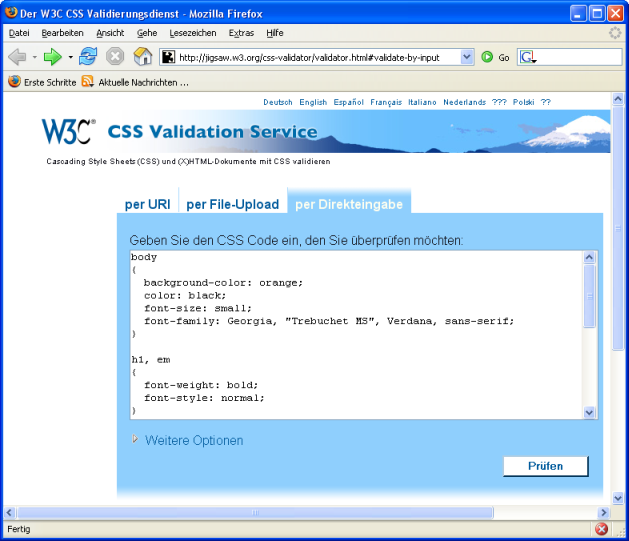Open the Ansicht menu
This screenshot has height=541, width=629.
coord(110,33)
